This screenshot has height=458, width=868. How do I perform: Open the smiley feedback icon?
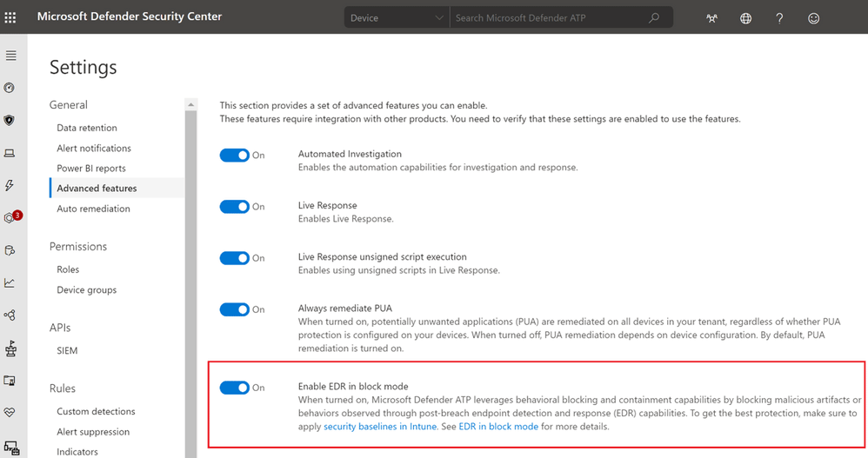813,18
